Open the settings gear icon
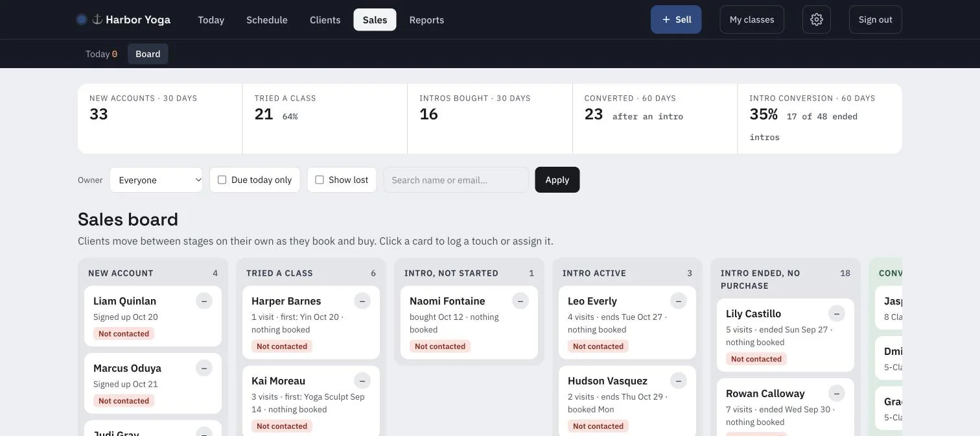This screenshot has width=980, height=436. (817, 19)
